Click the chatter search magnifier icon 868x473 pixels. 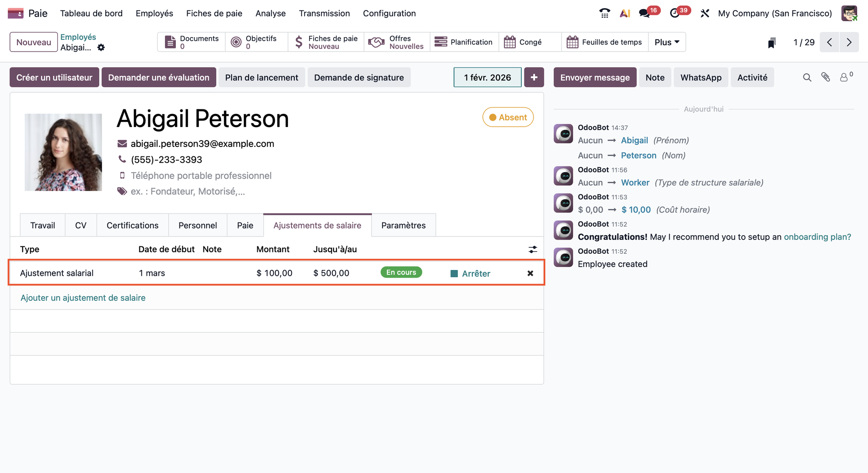pos(807,78)
